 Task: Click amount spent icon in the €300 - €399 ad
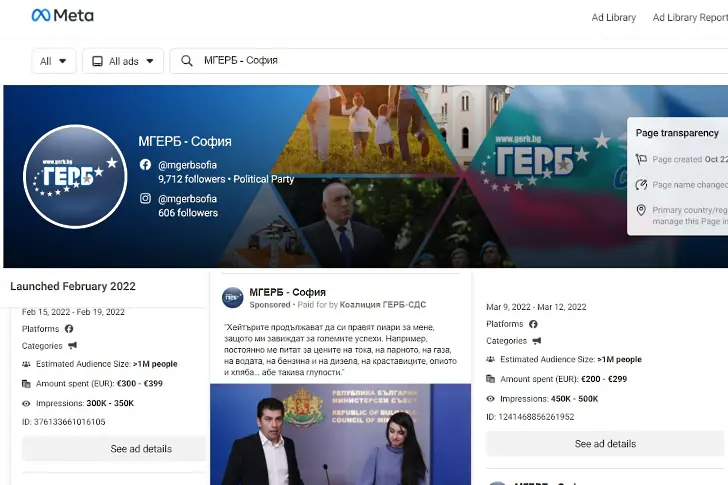26,384
